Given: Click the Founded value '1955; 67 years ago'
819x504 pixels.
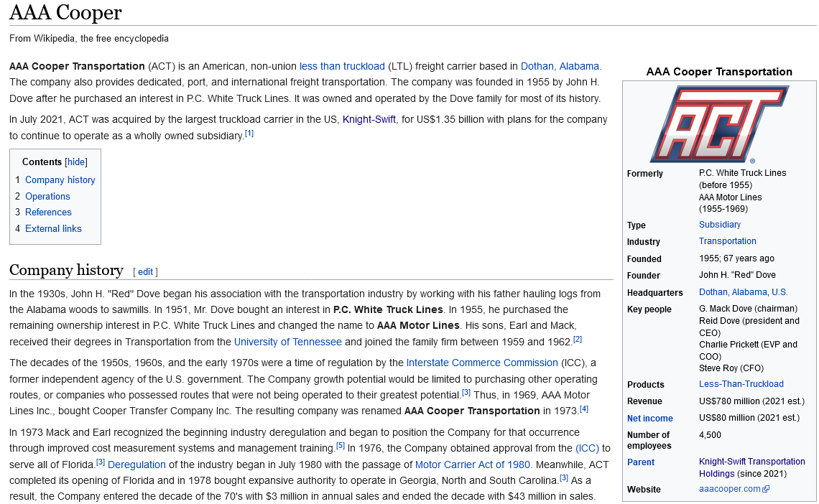Looking at the screenshot, I should pyautogui.click(x=736, y=258).
